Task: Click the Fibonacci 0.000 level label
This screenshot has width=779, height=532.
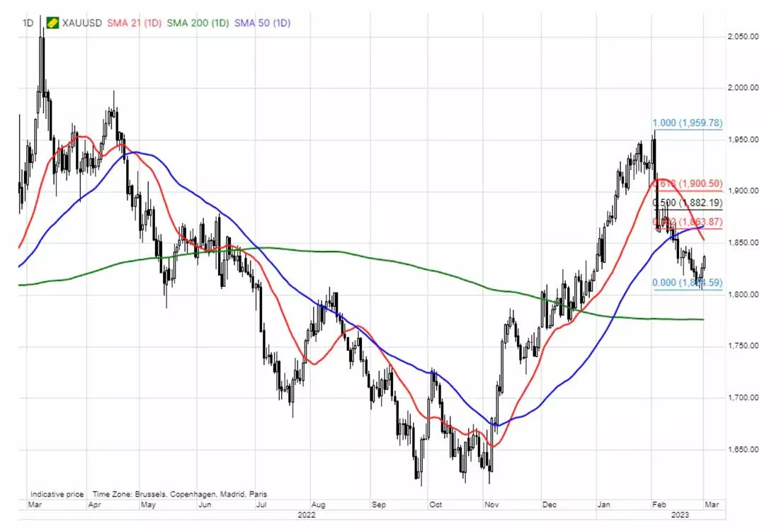Action: click(x=688, y=283)
